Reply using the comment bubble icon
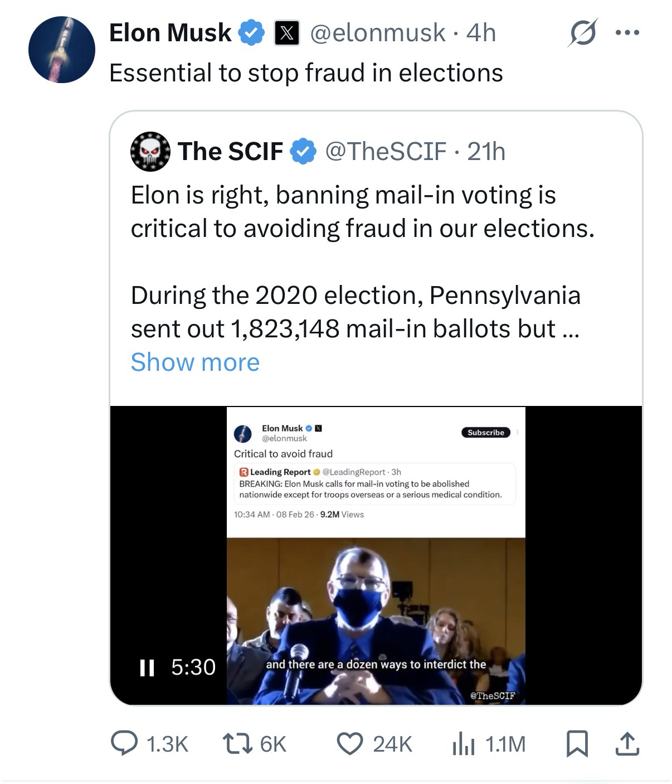The height and width of the screenshot is (784, 672). click(x=123, y=744)
